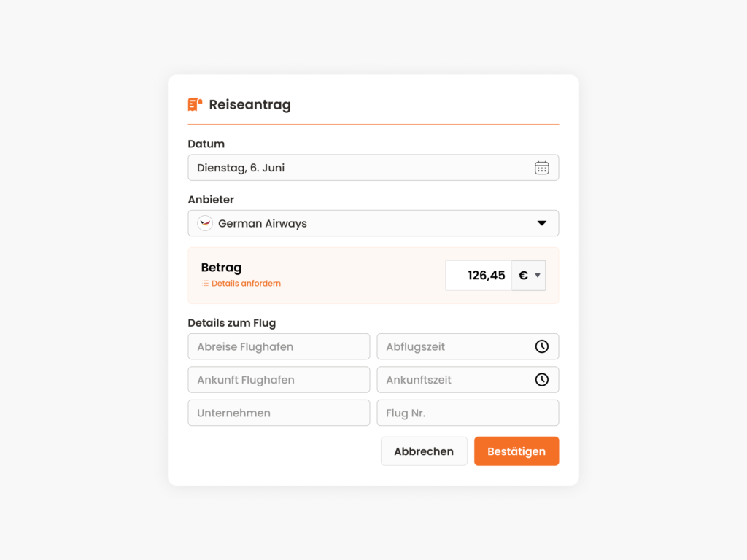Focus the Abreise Flughafen input field
Screen dimensions: 747x560
[279, 346]
